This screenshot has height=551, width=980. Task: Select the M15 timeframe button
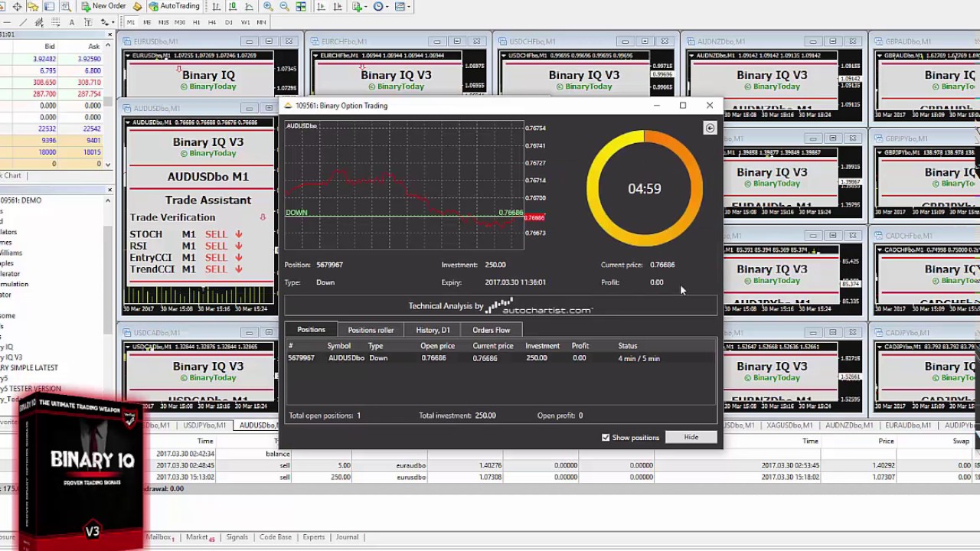click(163, 22)
